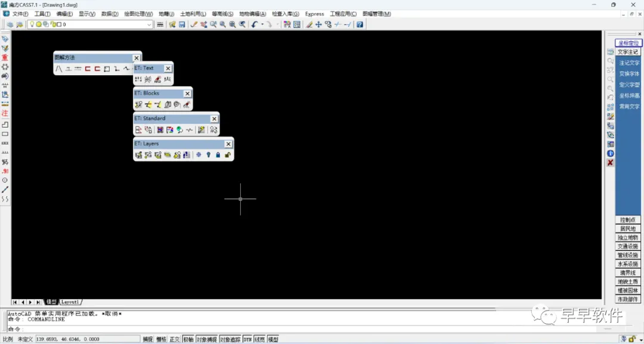Click the blue info icon in right panel
Screen dimensions: 644x344
tap(611, 153)
